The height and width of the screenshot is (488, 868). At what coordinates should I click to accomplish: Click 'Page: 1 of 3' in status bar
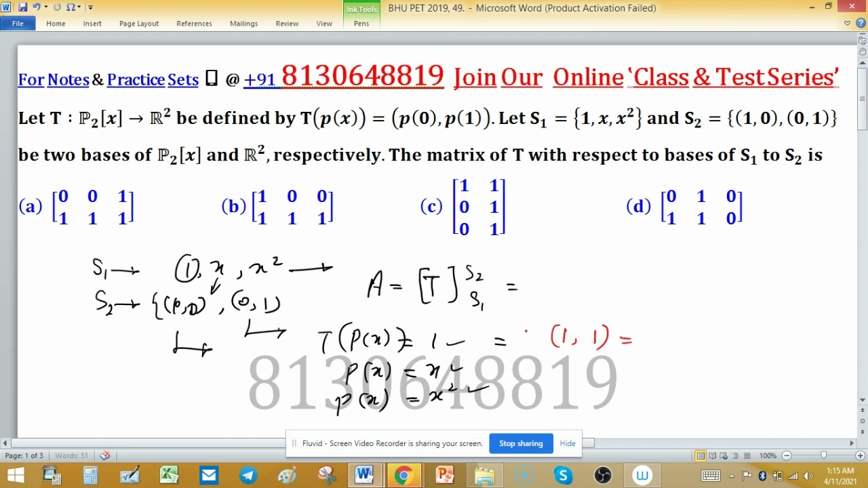click(x=24, y=455)
